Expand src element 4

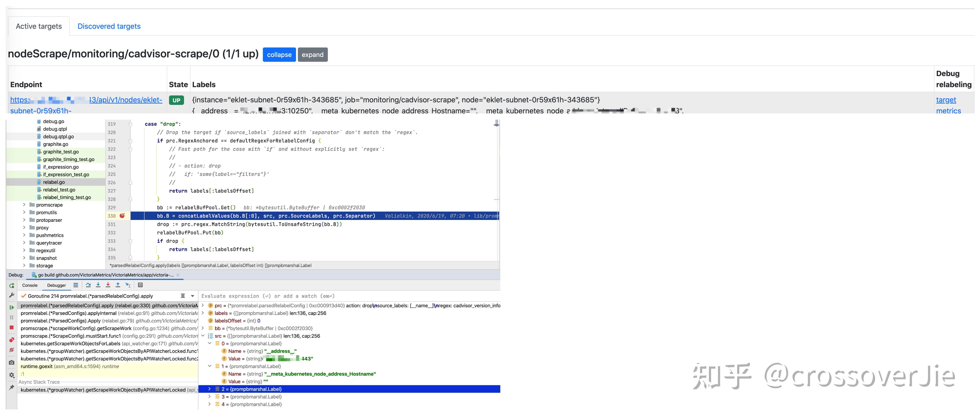(x=210, y=404)
